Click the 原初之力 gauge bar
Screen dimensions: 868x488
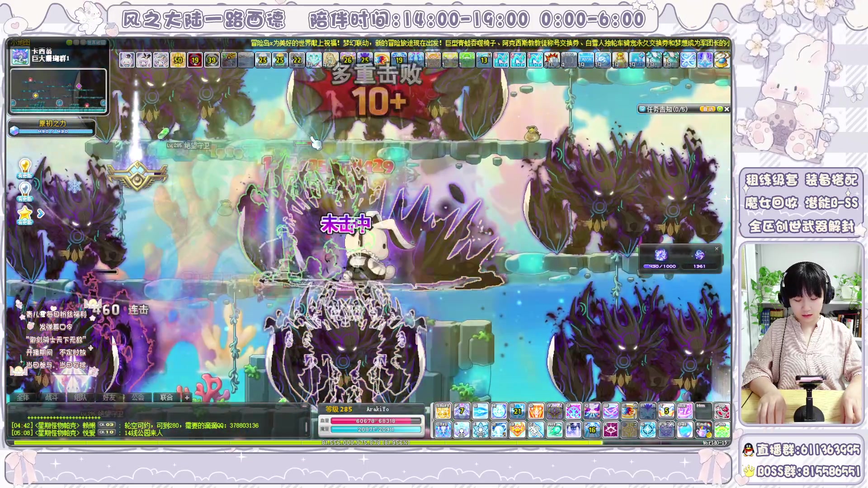coord(52,131)
